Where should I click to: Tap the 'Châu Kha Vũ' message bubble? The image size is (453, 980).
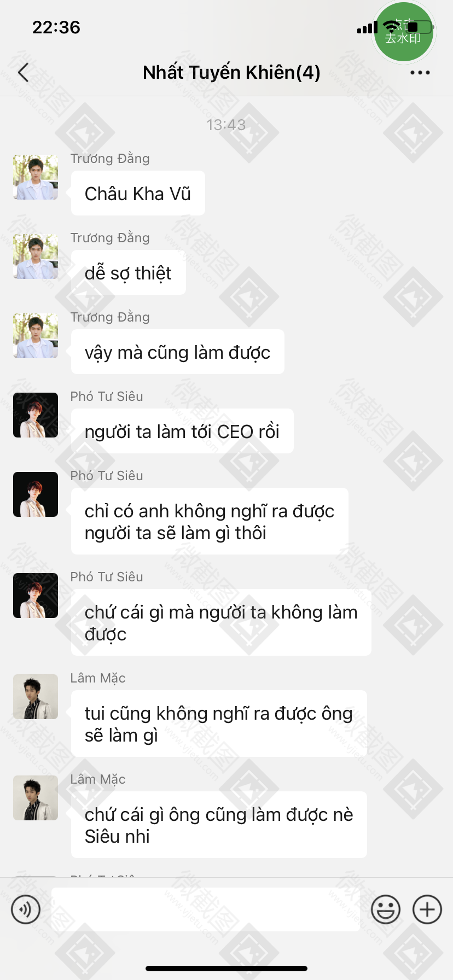138,193
